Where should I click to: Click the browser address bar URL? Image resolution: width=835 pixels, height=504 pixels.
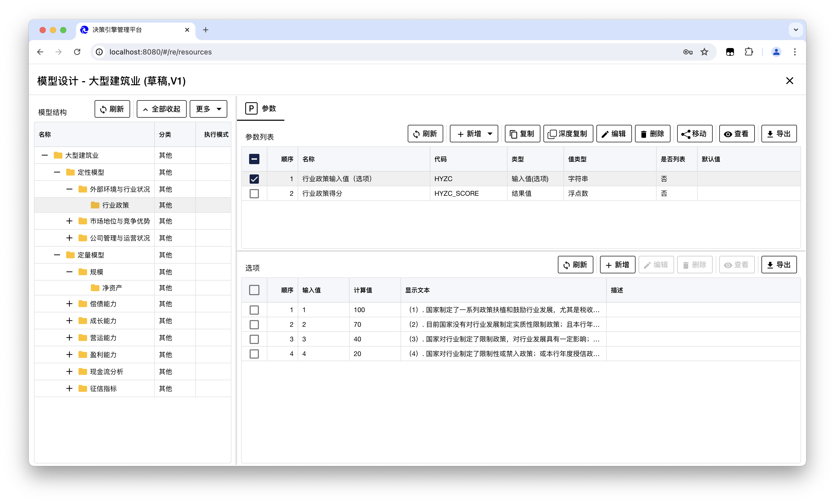coord(160,52)
